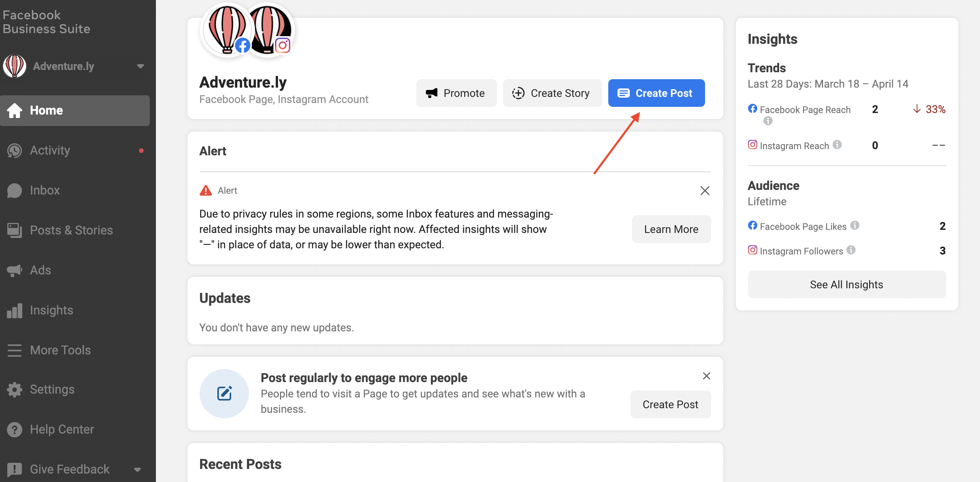This screenshot has height=482, width=980.
Task: Click Create Post in suggestion card
Action: coord(670,404)
